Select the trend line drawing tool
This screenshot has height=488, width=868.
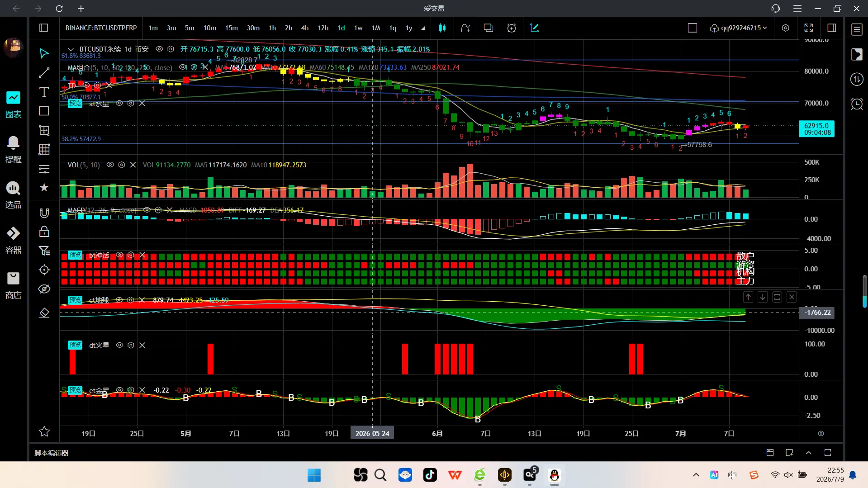[x=44, y=73]
